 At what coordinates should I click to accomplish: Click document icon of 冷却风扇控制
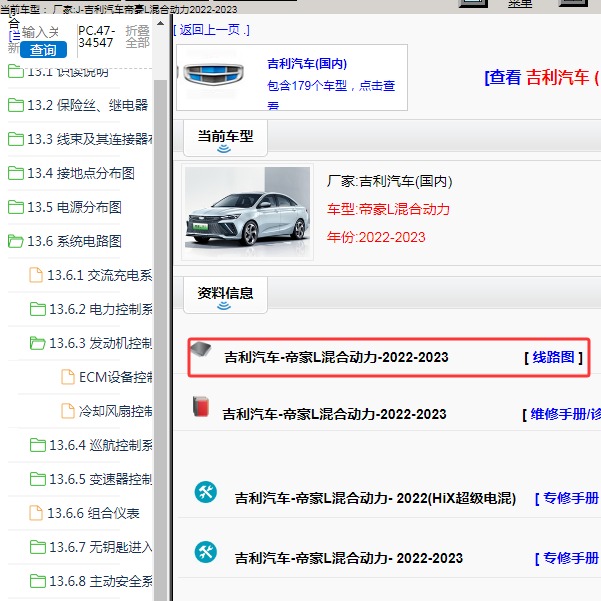click(x=68, y=411)
